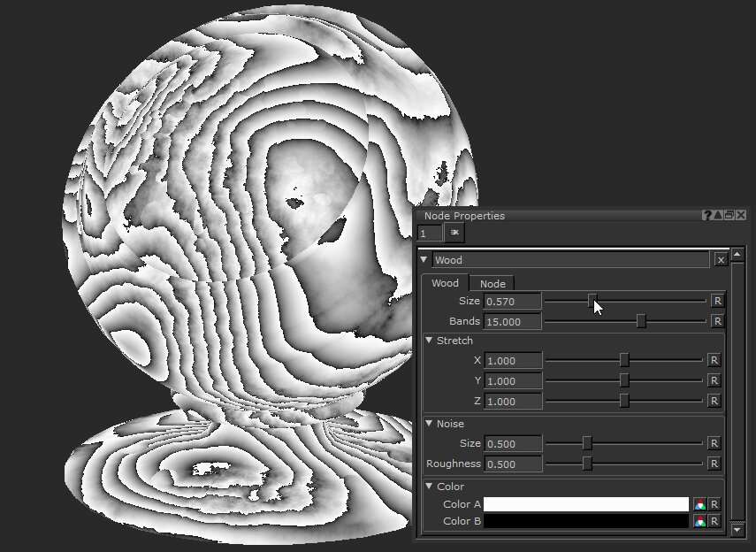756x552 pixels.
Task: Click the white Color A swatch
Action: coord(586,503)
